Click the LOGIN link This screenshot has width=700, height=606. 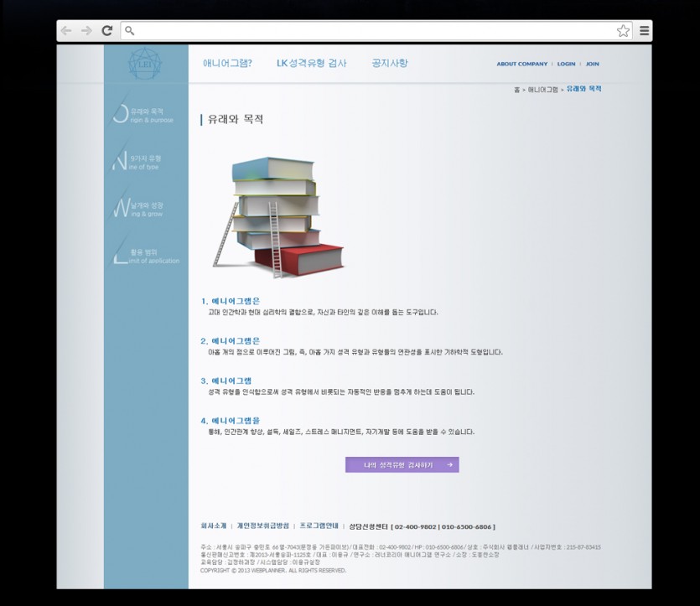tap(566, 64)
